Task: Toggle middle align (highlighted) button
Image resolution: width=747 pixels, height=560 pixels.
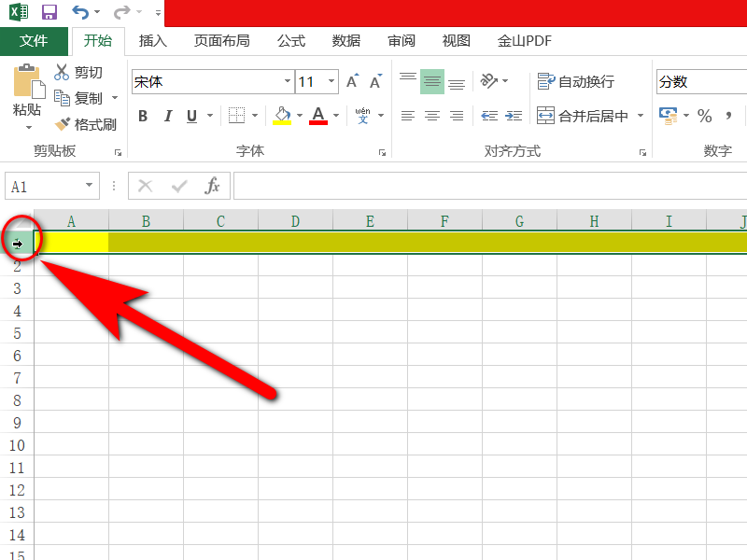Action: click(x=432, y=81)
